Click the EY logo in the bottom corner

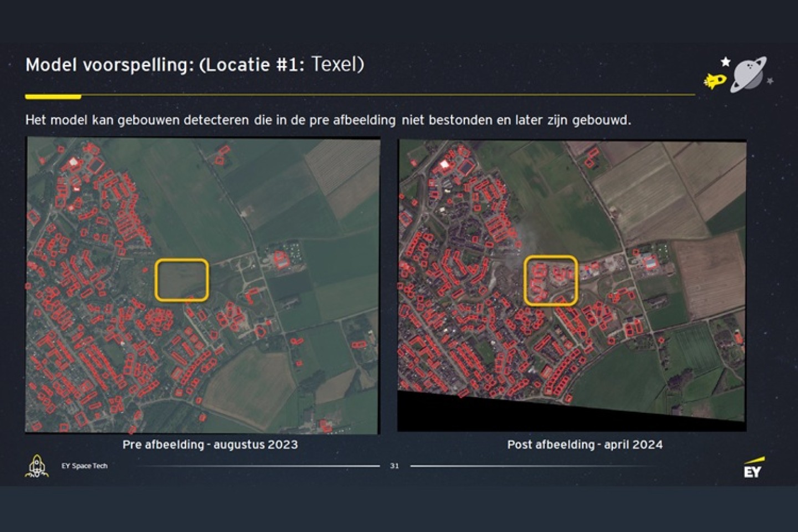[x=754, y=468]
